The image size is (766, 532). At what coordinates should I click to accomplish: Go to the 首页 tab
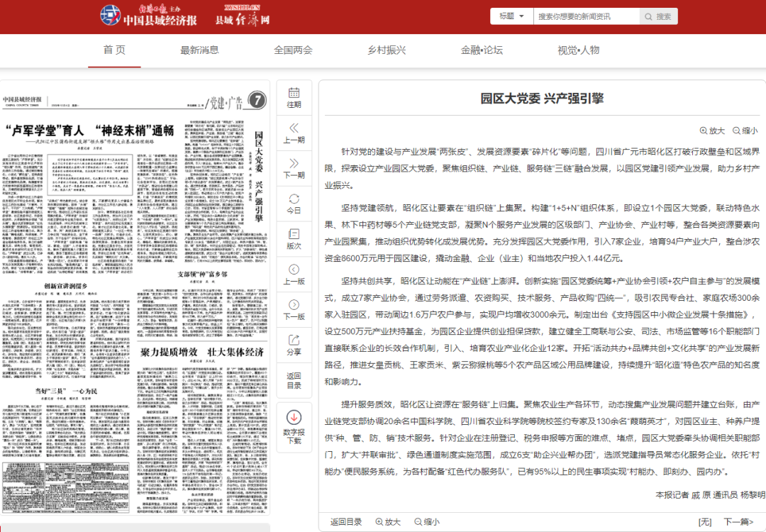pyautogui.click(x=114, y=50)
